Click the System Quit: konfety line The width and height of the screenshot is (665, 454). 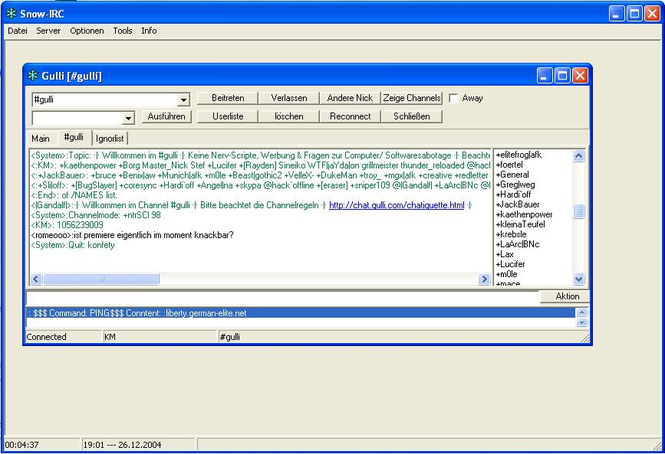click(x=73, y=245)
